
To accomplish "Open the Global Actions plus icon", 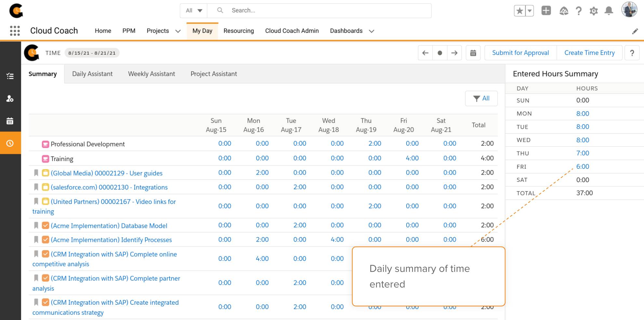I will [x=546, y=10].
